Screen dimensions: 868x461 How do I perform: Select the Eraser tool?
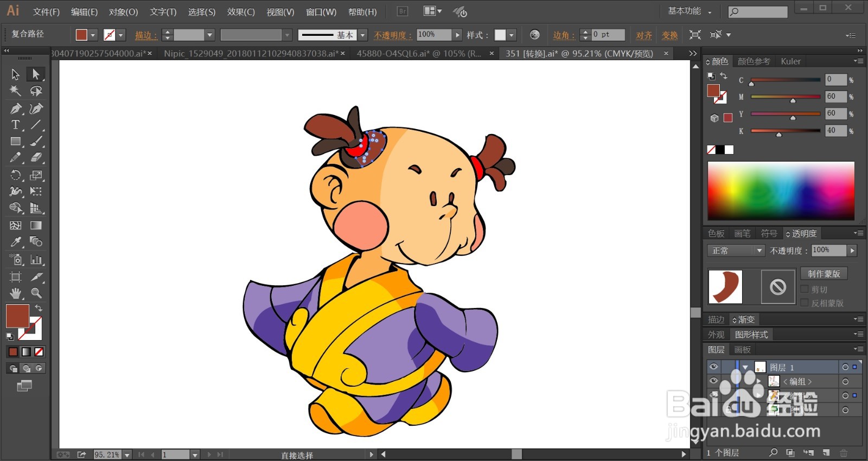pos(36,158)
